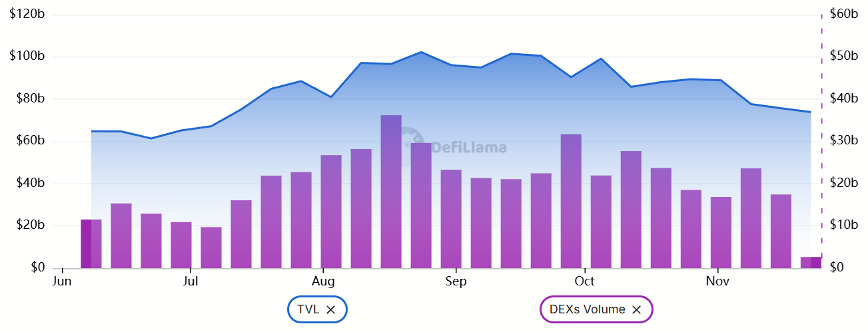Toggle the TVL legend chip label

(308, 309)
